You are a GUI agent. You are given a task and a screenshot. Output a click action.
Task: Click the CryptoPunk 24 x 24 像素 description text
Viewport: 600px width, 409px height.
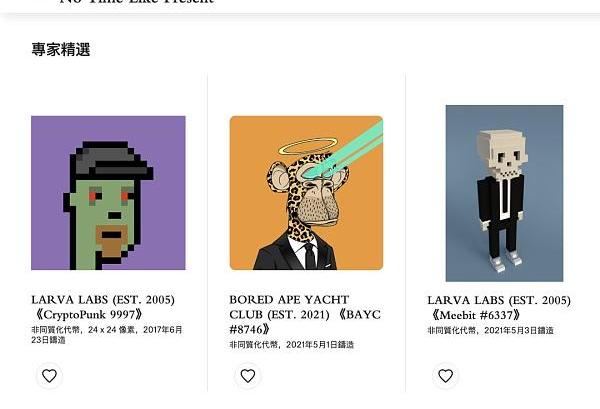[107, 334]
